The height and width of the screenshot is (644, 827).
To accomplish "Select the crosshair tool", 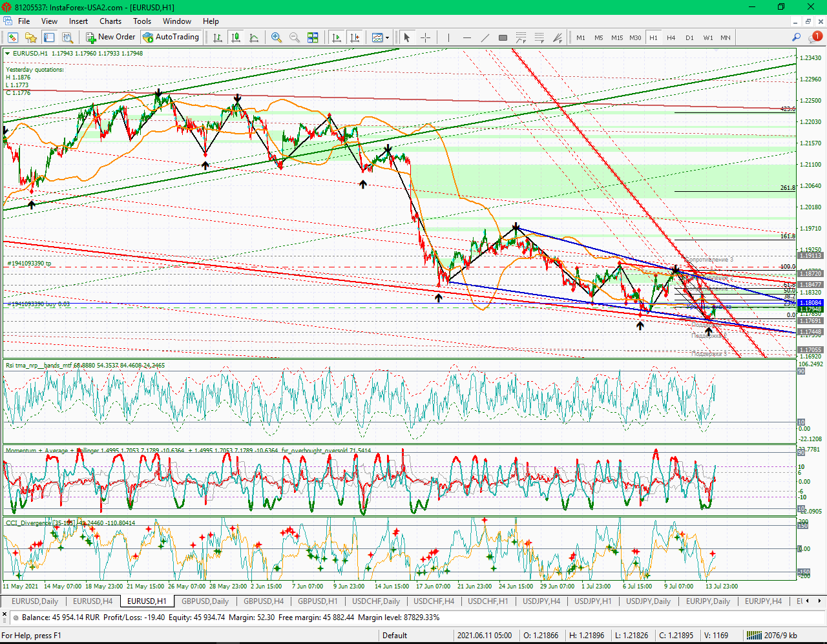I will tap(425, 37).
